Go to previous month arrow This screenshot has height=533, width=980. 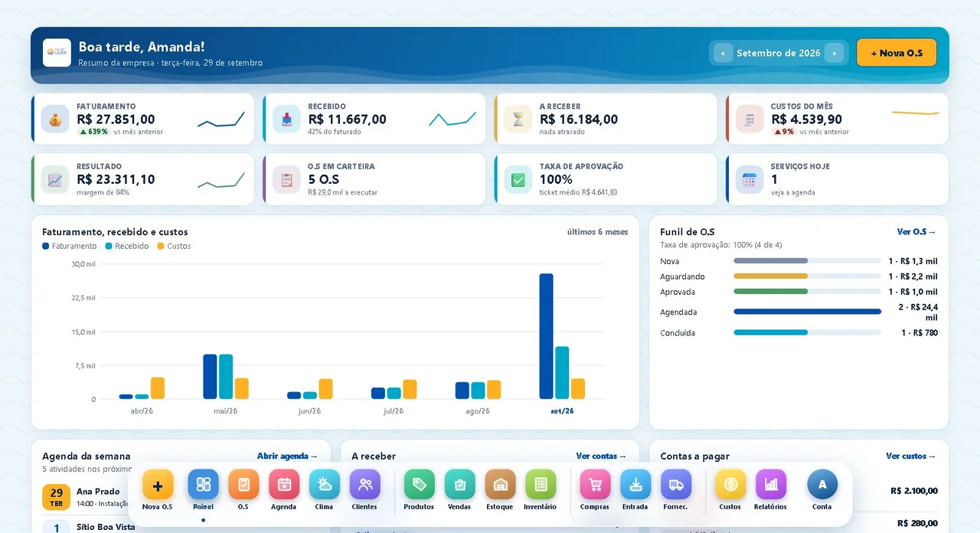coord(723,53)
